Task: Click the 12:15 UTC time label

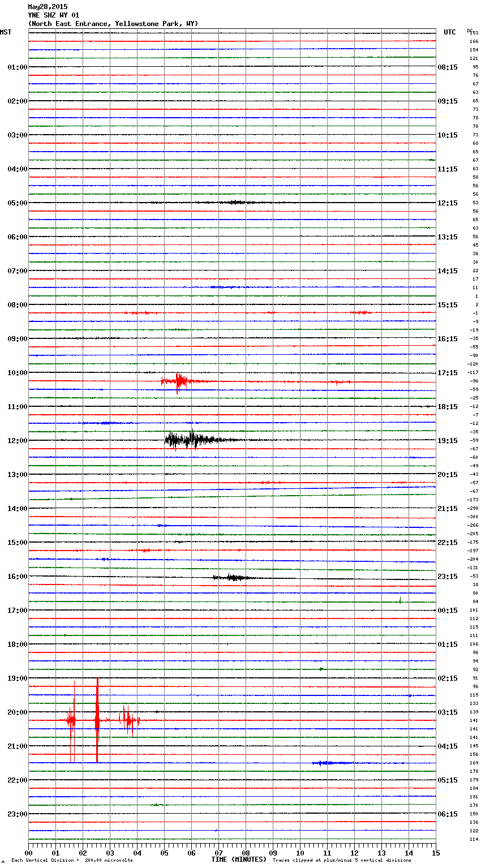Action: tap(448, 203)
